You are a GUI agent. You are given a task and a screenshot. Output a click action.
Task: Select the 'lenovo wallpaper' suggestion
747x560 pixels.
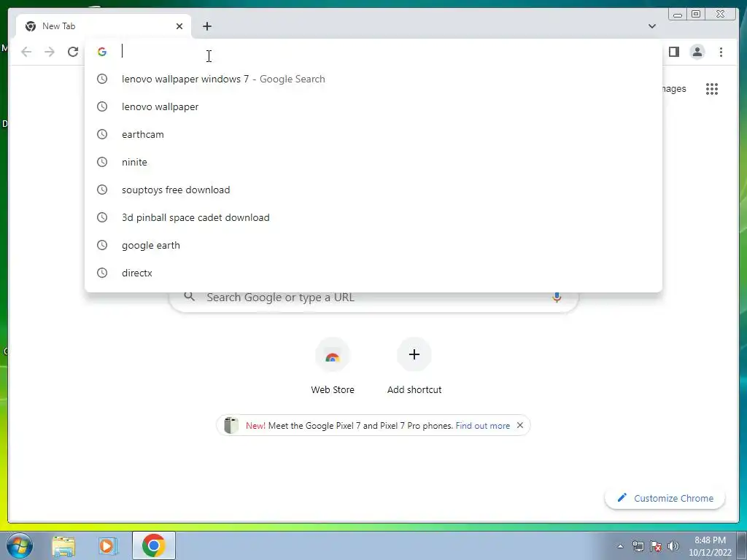coord(373,106)
